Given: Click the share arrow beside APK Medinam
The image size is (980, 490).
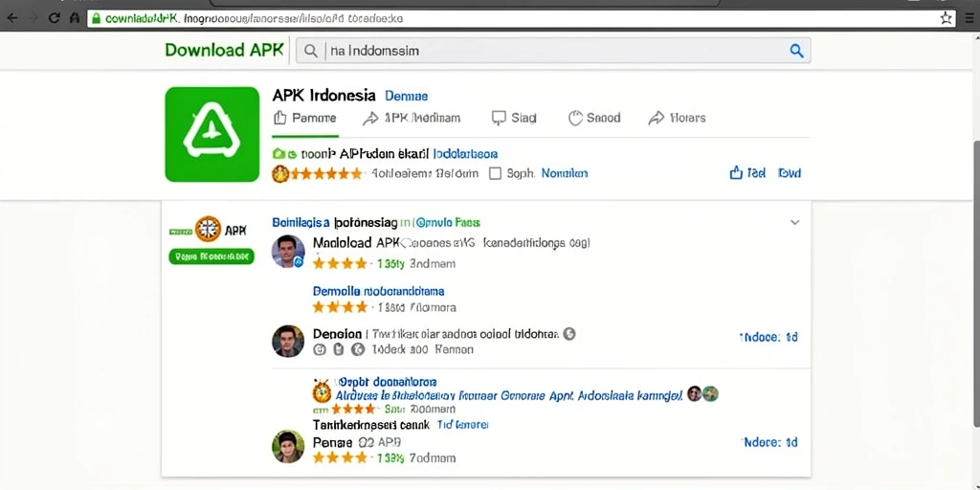Looking at the screenshot, I should [370, 118].
